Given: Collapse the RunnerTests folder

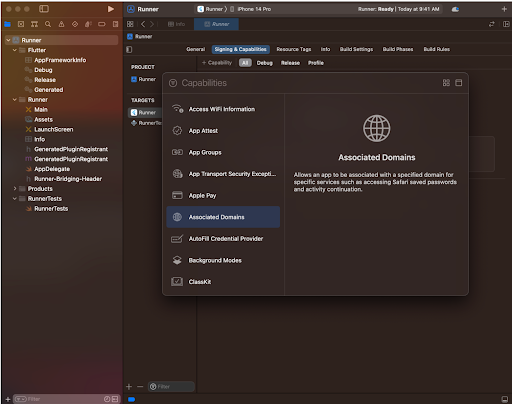Looking at the screenshot, I should 15,199.
